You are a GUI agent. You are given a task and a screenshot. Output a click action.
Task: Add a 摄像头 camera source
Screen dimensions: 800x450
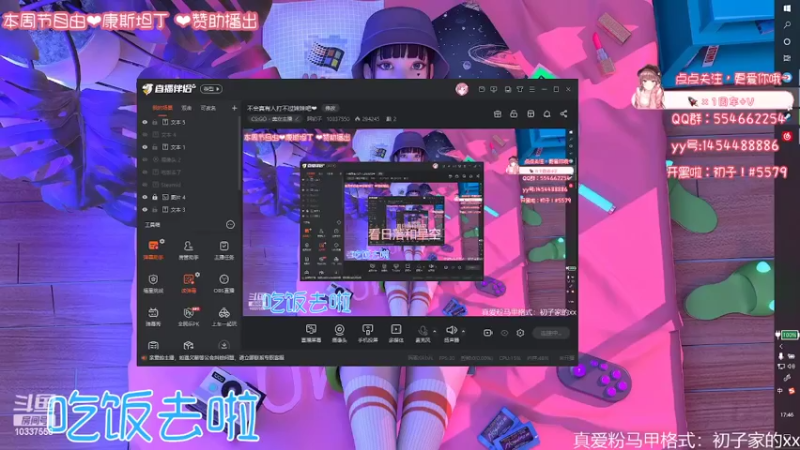click(x=339, y=333)
